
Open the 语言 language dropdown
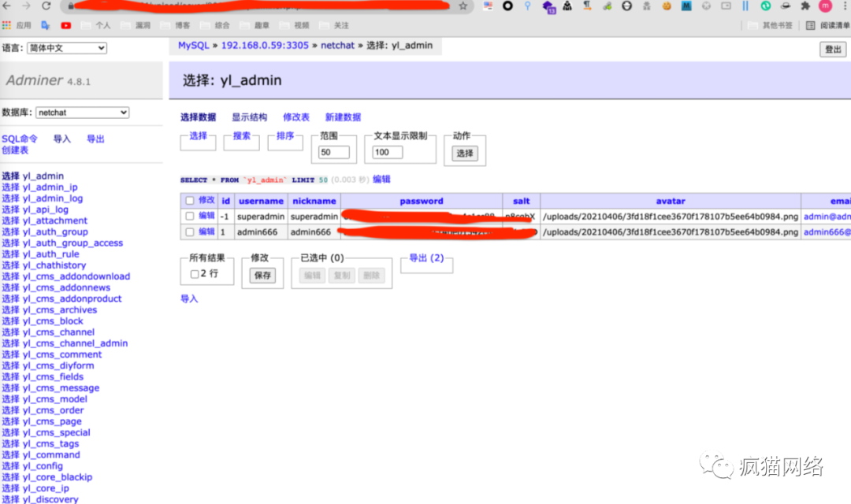tap(67, 48)
